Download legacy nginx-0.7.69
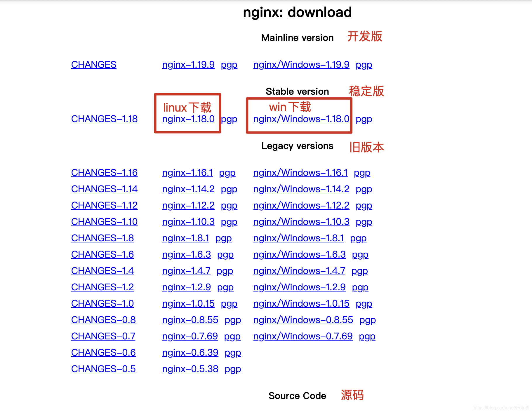Image resolution: width=532 pixels, height=413 pixels. point(190,336)
